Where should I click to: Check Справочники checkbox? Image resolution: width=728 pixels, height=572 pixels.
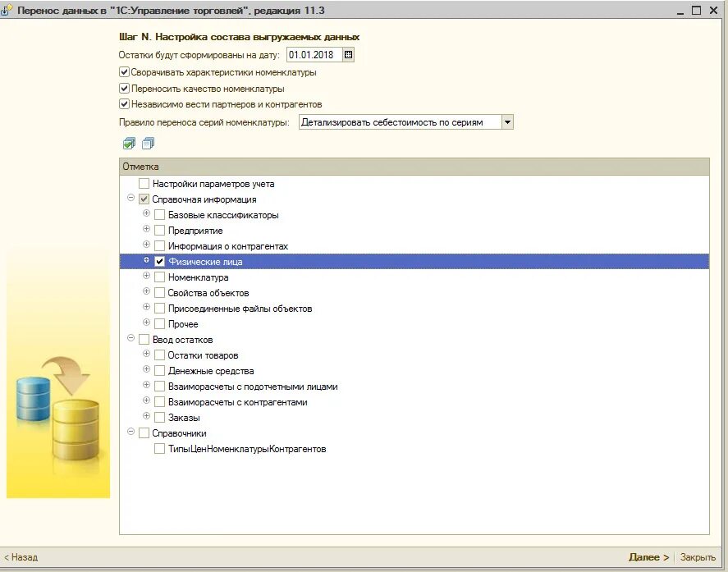[x=144, y=433]
